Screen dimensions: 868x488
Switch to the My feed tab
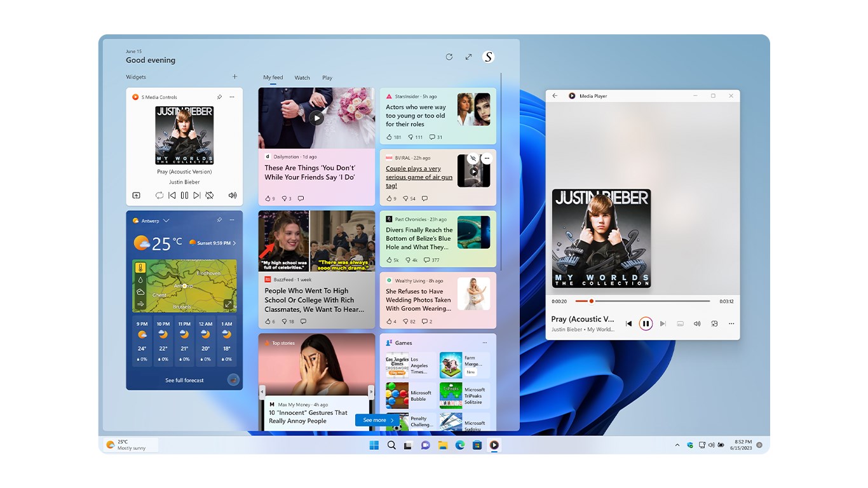(273, 78)
